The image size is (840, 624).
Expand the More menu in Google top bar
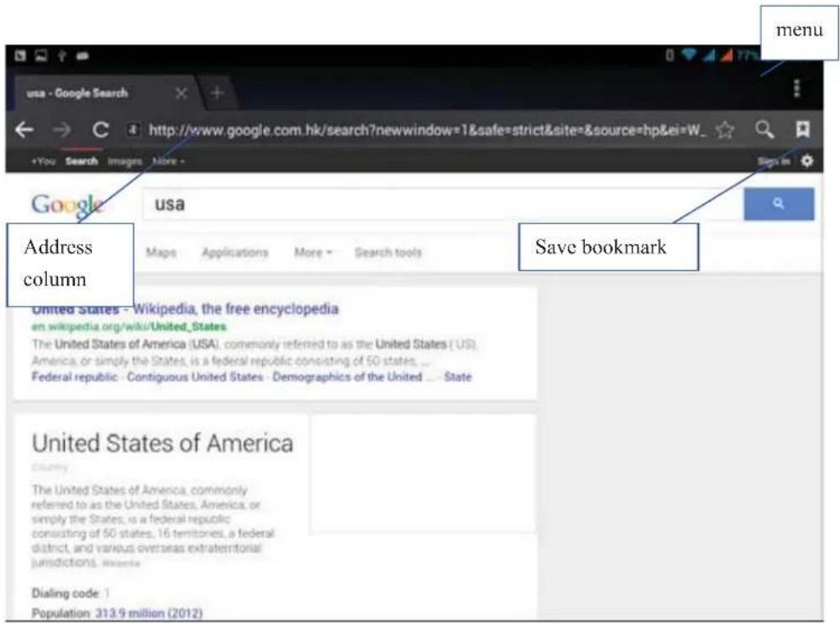tap(168, 161)
